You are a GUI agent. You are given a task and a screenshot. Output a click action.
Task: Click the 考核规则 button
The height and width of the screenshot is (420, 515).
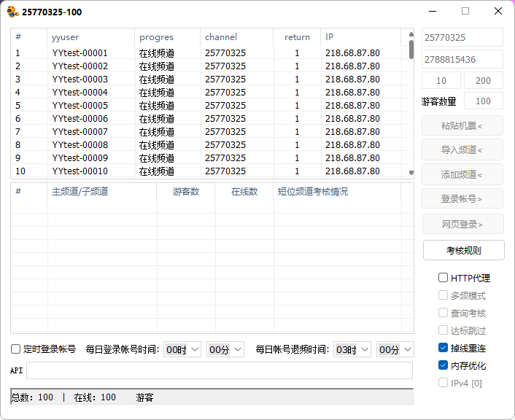pyautogui.click(x=463, y=250)
